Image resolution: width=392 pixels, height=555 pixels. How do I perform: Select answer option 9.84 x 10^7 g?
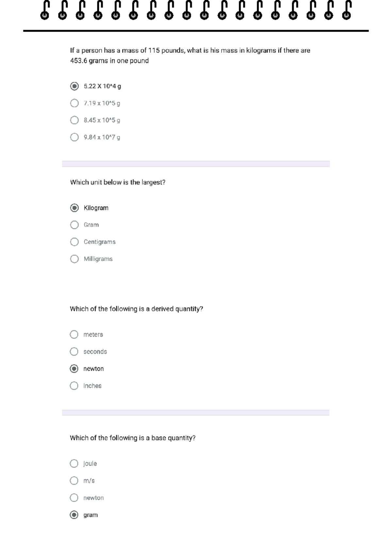(x=74, y=137)
